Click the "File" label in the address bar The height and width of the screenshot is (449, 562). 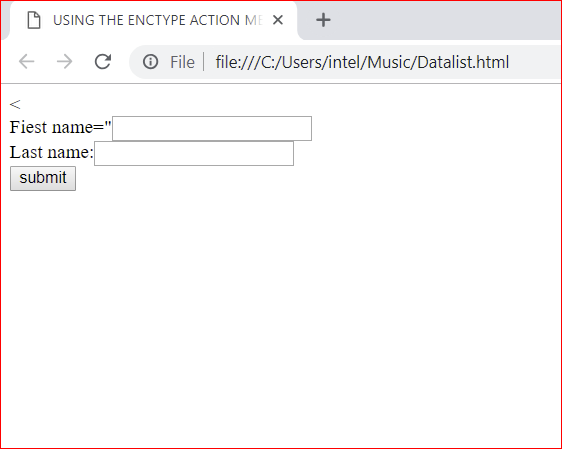pyautogui.click(x=182, y=62)
